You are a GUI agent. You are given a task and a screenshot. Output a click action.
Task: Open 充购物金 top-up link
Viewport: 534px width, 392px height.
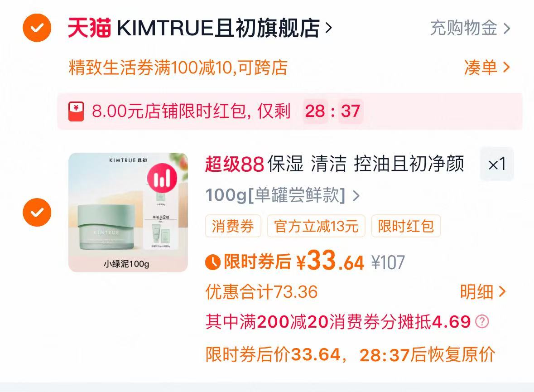(x=470, y=28)
